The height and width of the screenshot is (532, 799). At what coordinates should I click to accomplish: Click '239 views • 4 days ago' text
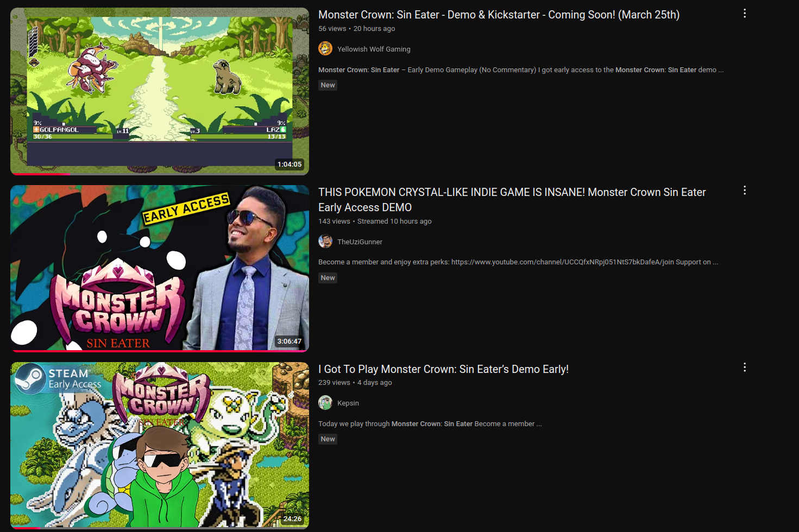pos(355,382)
